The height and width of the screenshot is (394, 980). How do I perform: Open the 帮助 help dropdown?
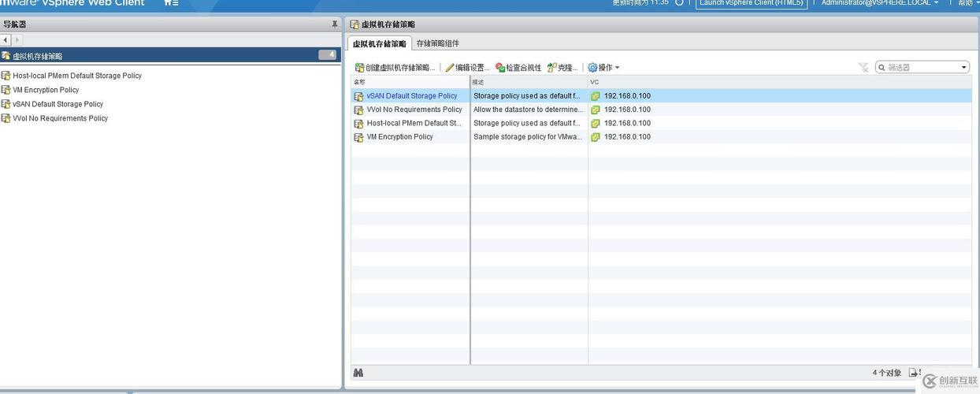(x=968, y=2)
